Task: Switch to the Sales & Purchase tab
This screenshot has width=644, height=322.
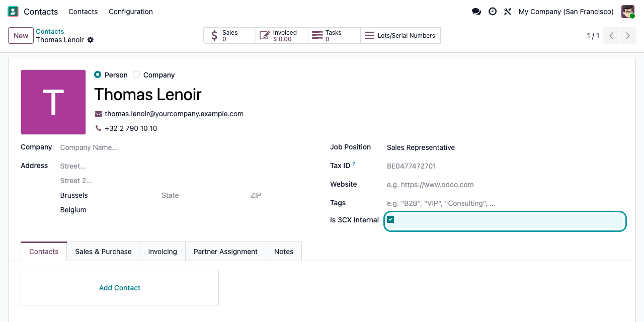Action: pos(103,252)
